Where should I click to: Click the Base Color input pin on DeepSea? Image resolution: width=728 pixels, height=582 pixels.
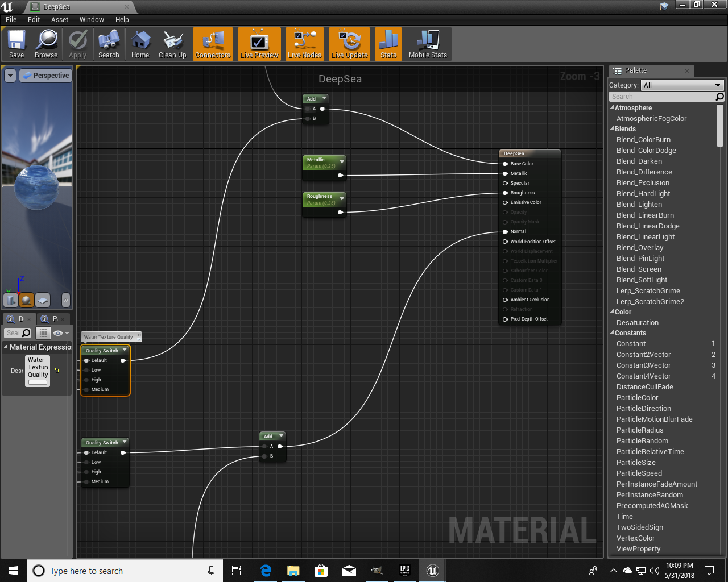(x=505, y=164)
